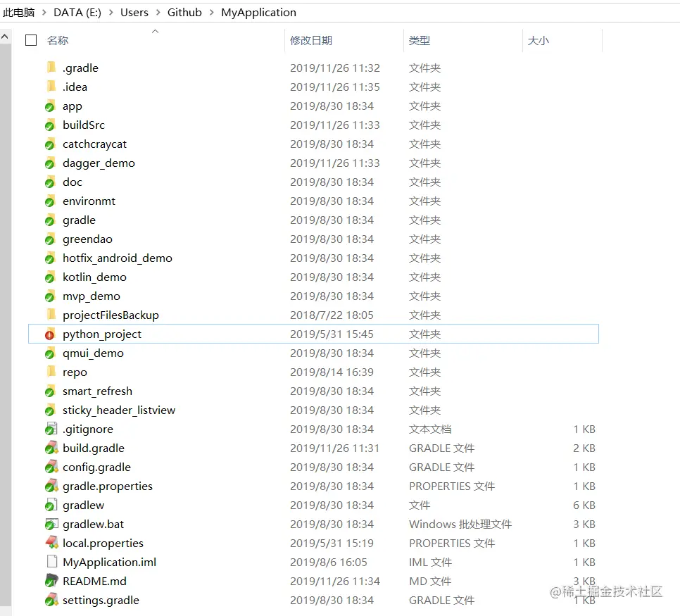Click the red warning icon of python_project

coord(49,335)
